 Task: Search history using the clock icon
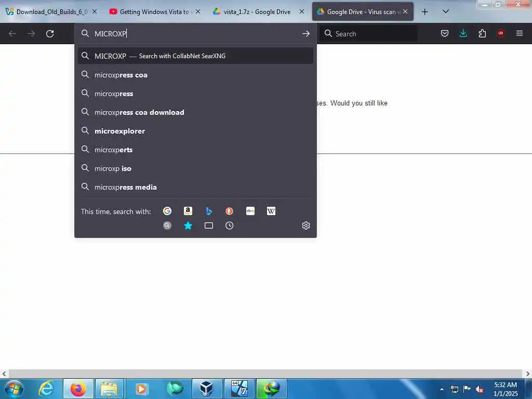(x=229, y=225)
